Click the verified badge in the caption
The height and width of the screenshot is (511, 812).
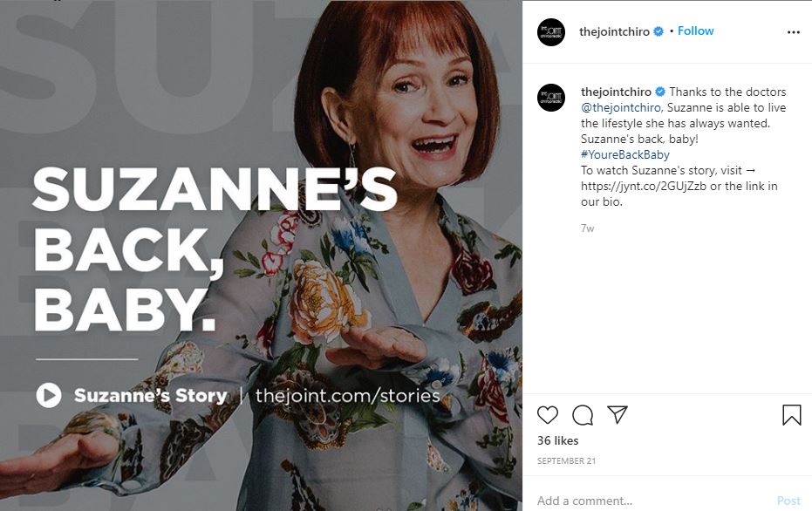click(661, 92)
